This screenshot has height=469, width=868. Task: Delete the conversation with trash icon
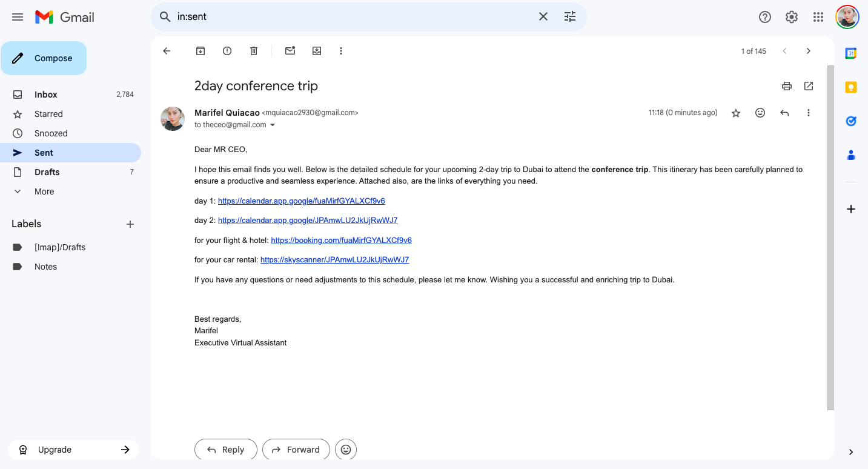[254, 51]
